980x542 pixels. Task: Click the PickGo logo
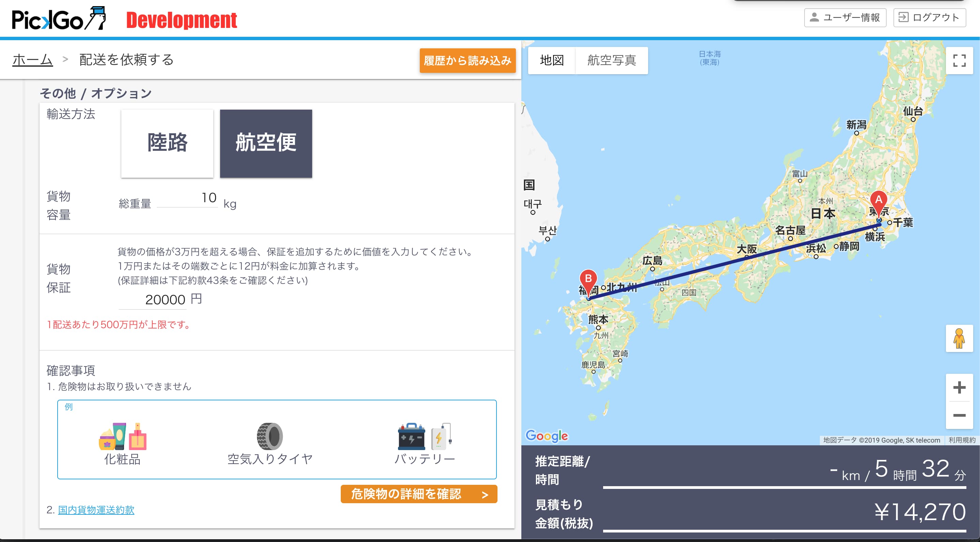click(x=59, y=19)
